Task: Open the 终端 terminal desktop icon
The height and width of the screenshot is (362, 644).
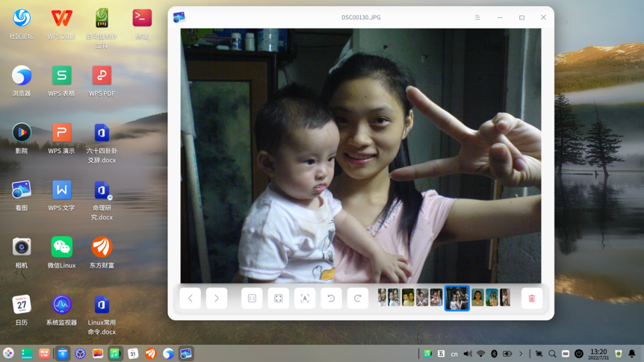Action: click(x=142, y=24)
